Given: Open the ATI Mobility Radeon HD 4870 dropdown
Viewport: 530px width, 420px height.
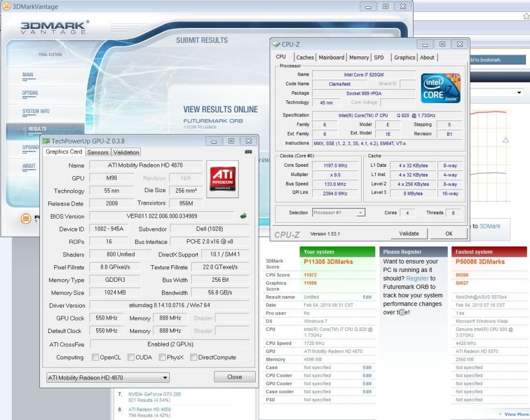Looking at the screenshot, I should 108,378.
